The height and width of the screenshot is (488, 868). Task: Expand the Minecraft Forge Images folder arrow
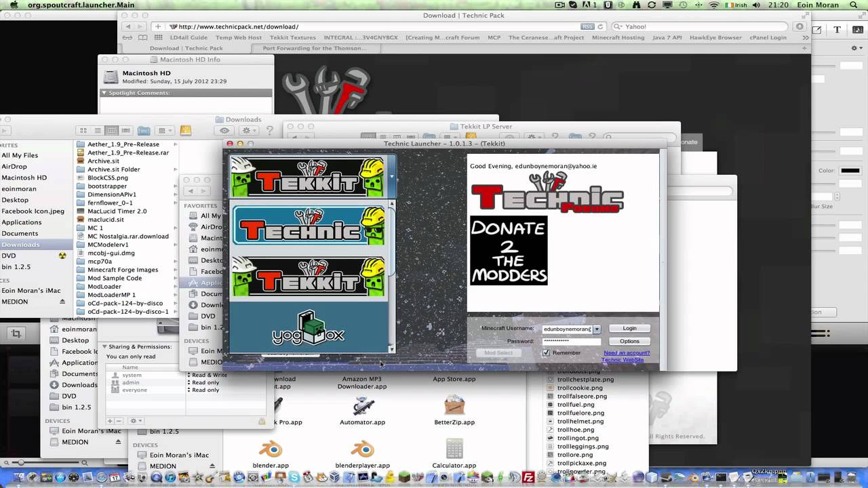point(175,269)
